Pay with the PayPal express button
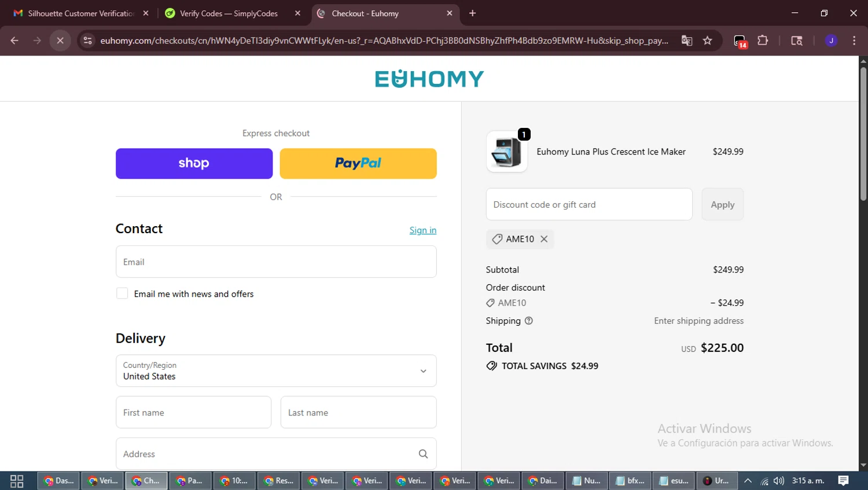This screenshot has width=868, height=490. (x=358, y=164)
